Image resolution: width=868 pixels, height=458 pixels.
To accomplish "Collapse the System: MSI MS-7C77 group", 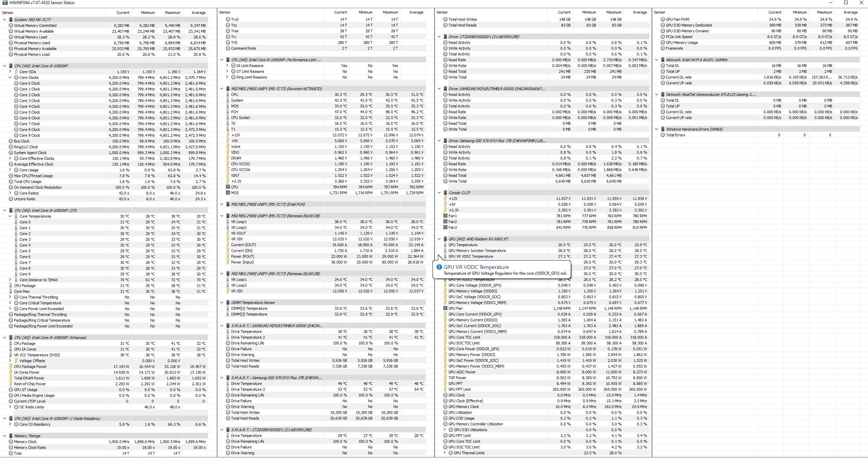I will (x=4, y=20).
